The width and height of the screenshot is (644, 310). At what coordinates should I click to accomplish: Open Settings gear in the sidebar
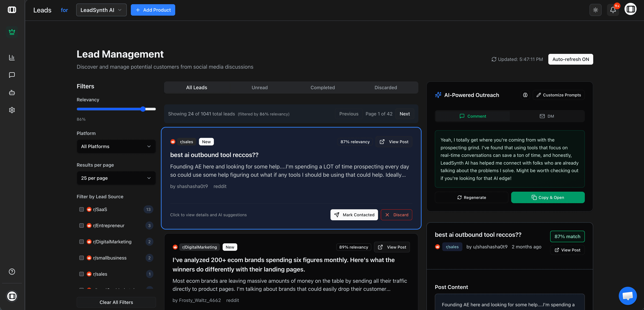click(12, 110)
